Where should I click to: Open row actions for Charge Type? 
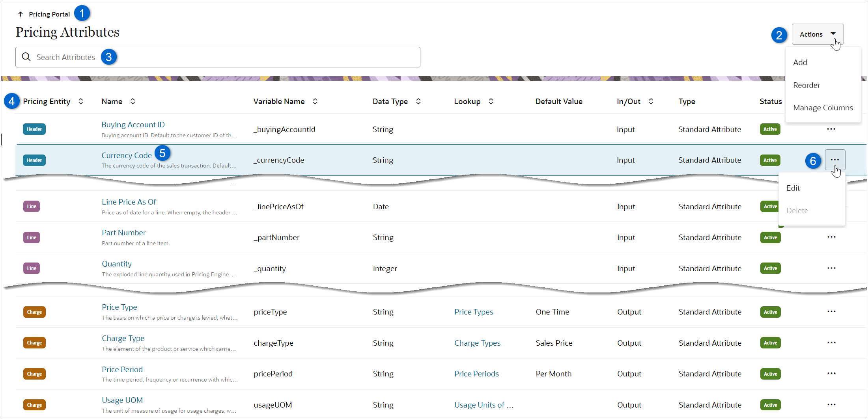pyautogui.click(x=831, y=342)
